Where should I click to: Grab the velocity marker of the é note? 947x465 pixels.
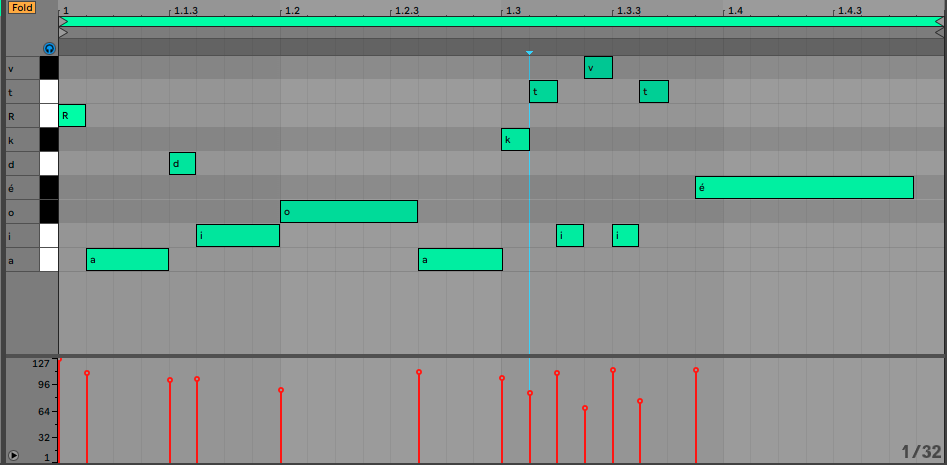tap(696, 370)
